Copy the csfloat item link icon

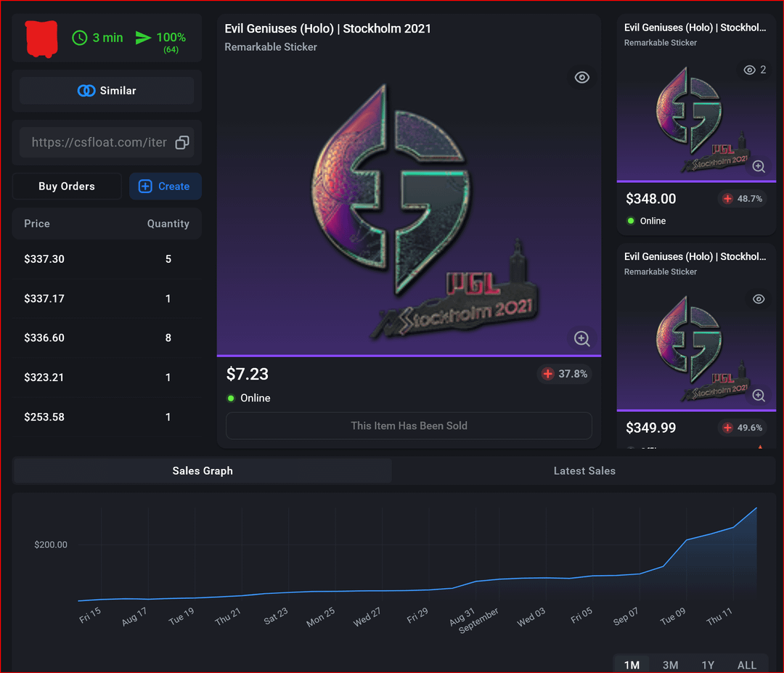coord(182,142)
